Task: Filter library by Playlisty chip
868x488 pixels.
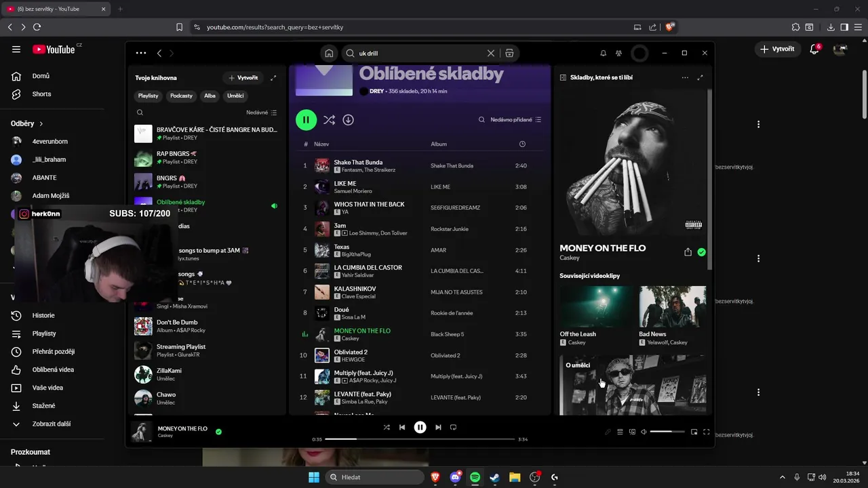Action: click(x=148, y=96)
